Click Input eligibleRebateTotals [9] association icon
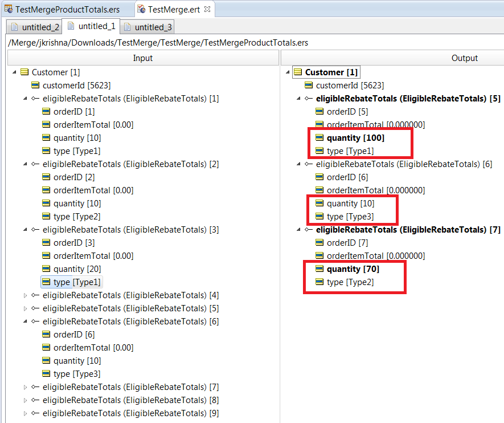 click(x=35, y=413)
